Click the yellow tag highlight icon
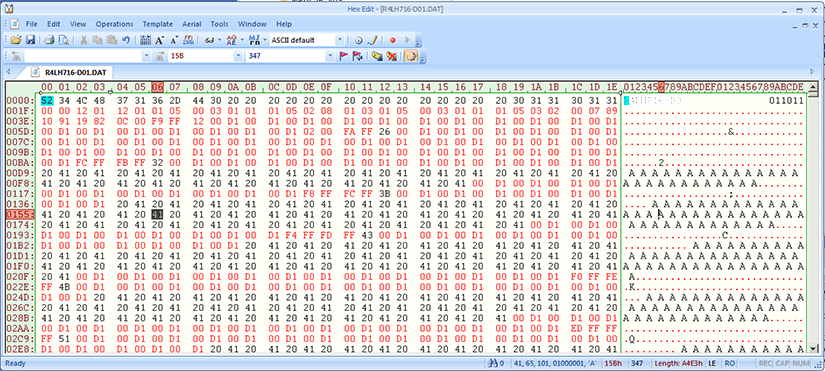 [x=377, y=56]
